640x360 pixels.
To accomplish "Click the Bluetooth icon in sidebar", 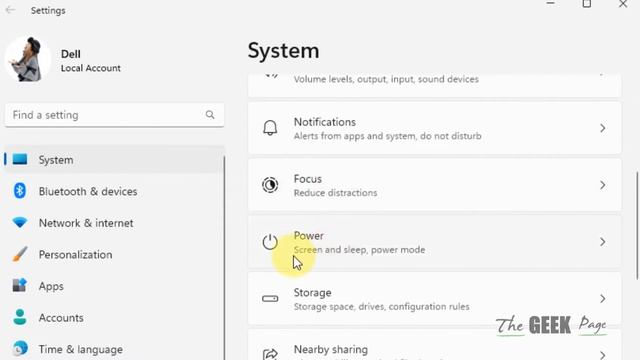I will click(20, 191).
